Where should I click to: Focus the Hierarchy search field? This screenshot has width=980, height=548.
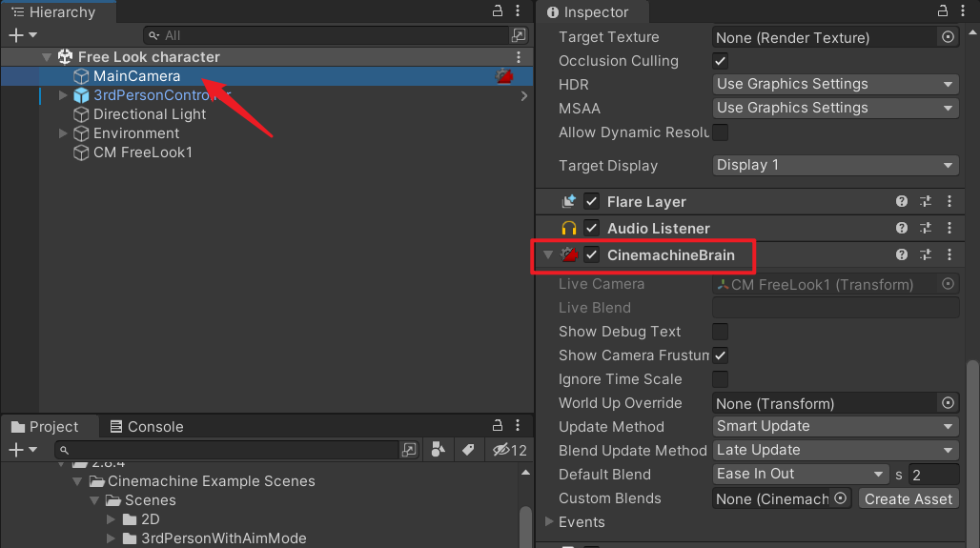point(325,35)
